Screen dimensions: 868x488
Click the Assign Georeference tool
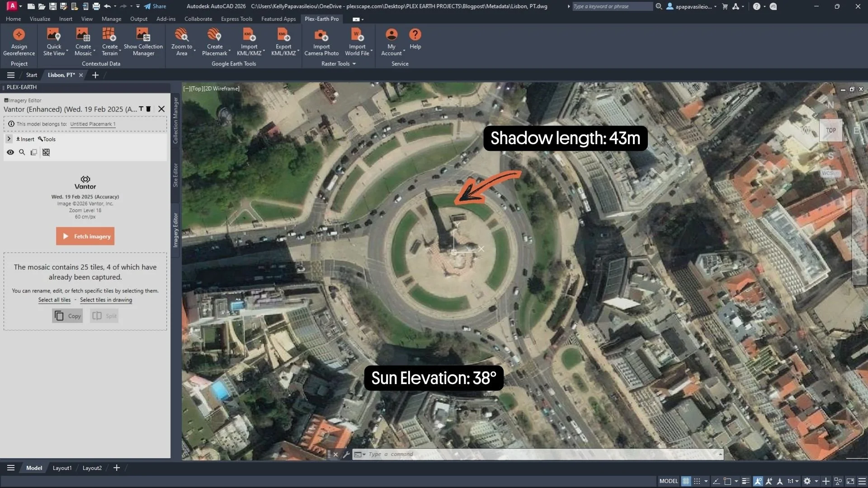(19, 42)
